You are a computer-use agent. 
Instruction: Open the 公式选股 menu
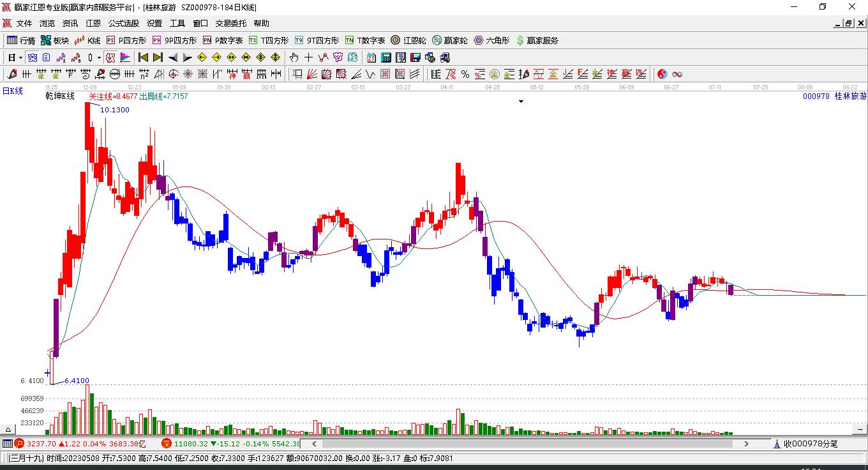click(124, 24)
